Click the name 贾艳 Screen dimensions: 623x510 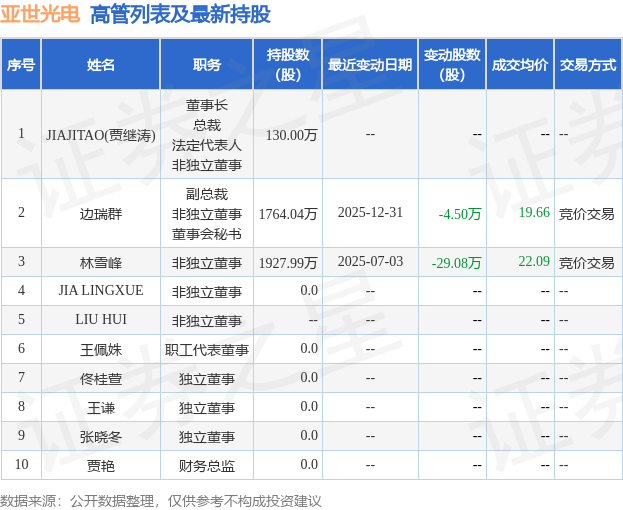(x=101, y=466)
